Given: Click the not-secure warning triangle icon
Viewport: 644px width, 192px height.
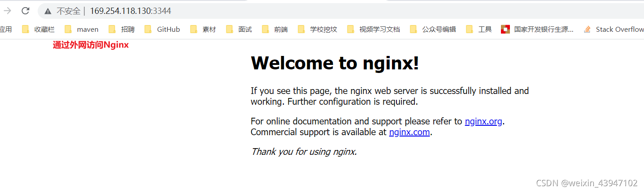Looking at the screenshot, I should coord(48,11).
